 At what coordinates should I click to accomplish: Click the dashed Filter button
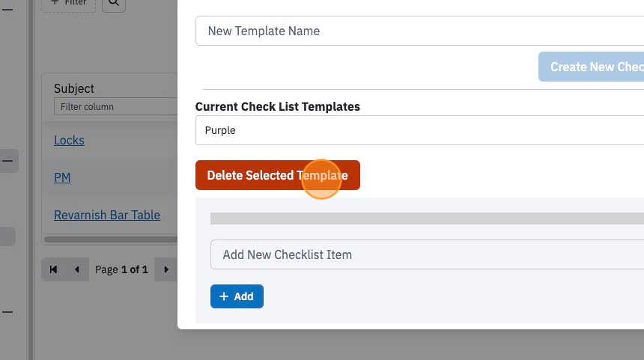click(x=69, y=3)
